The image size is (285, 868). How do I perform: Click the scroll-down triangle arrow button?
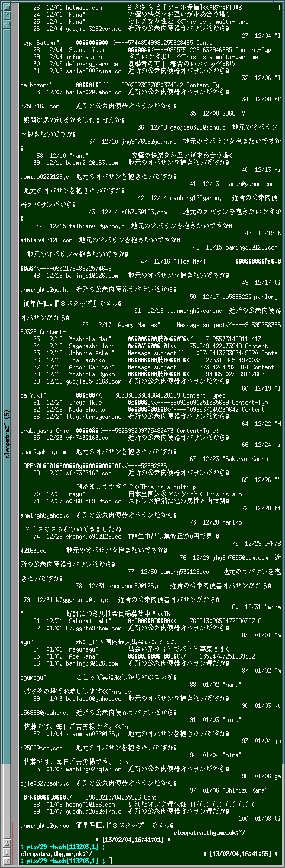click(7, 860)
